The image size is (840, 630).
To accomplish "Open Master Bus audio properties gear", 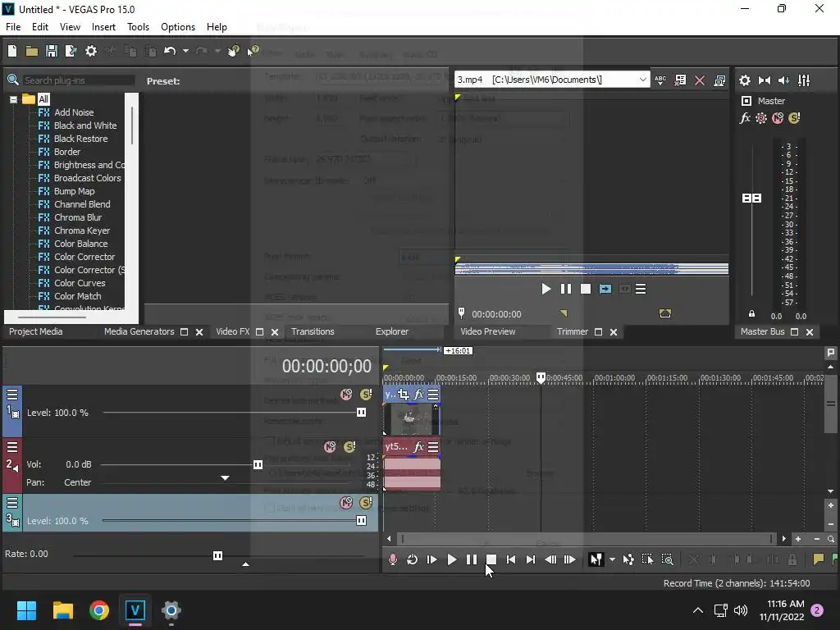I will click(x=745, y=80).
